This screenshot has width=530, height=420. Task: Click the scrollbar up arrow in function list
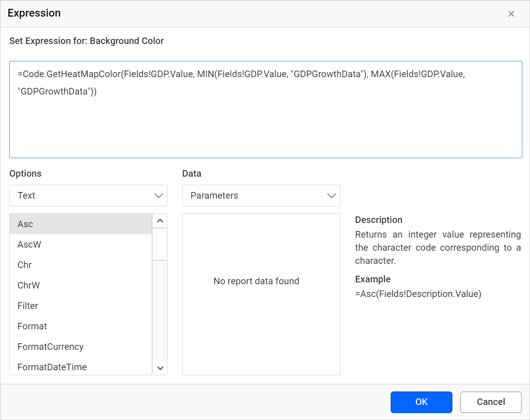point(160,221)
